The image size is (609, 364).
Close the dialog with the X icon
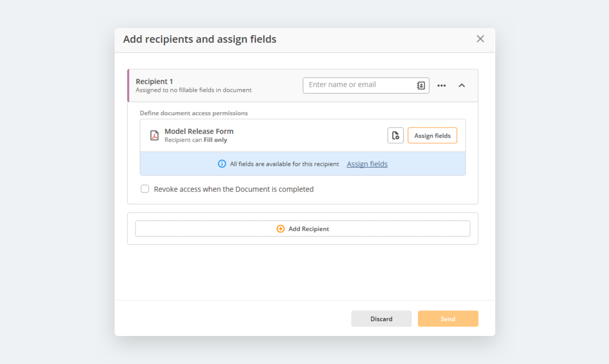point(480,39)
